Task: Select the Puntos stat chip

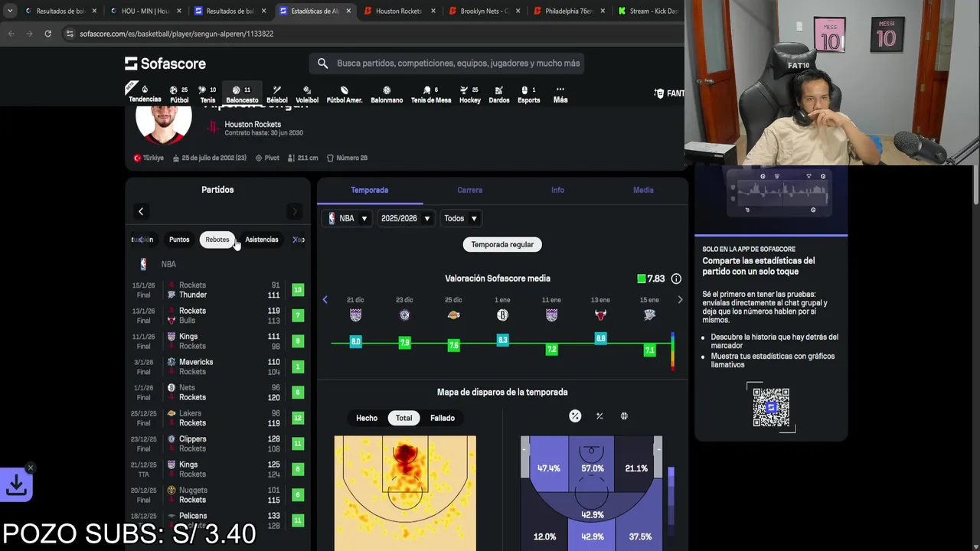Action: [179, 240]
